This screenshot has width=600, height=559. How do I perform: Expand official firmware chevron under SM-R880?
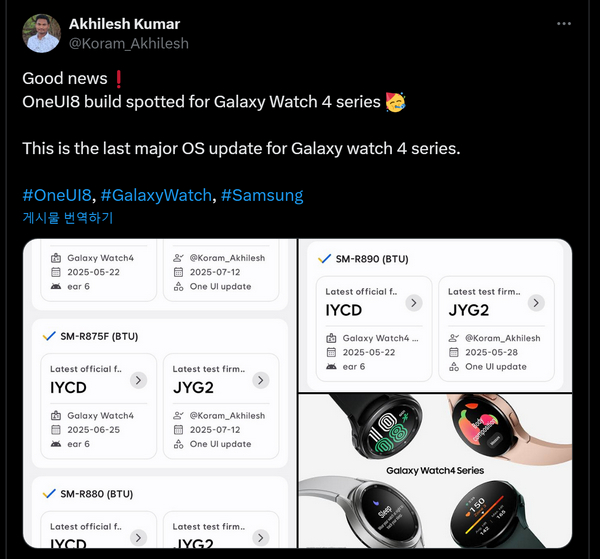coord(138,538)
